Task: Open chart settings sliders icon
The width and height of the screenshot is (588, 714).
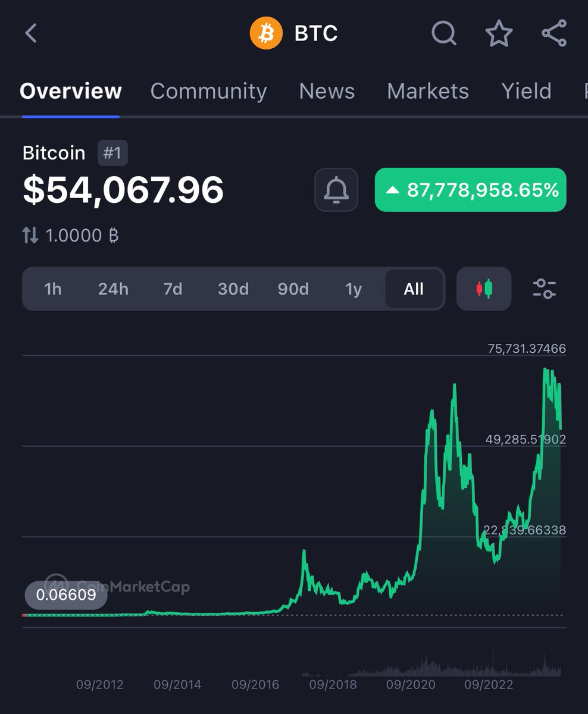Action: click(544, 289)
